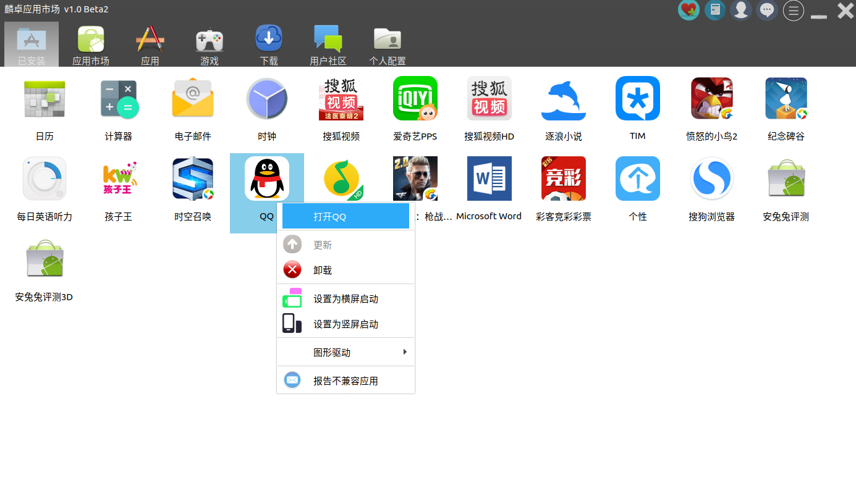Open the hamburger menu in title bar
The width and height of the screenshot is (856, 504).
[x=794, y=10]
